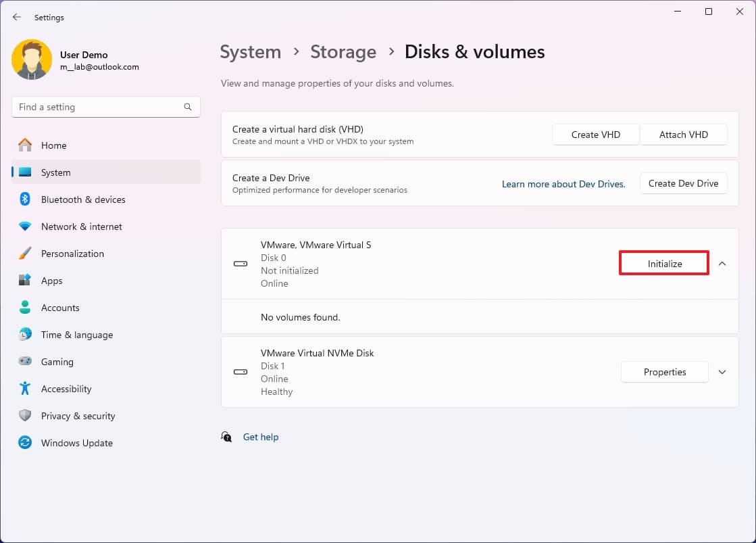Viewport: 756px width, 543px height.
Task: Expand the VMware Virtual NVMe Disk section
Action: click(x=722, y=372)
